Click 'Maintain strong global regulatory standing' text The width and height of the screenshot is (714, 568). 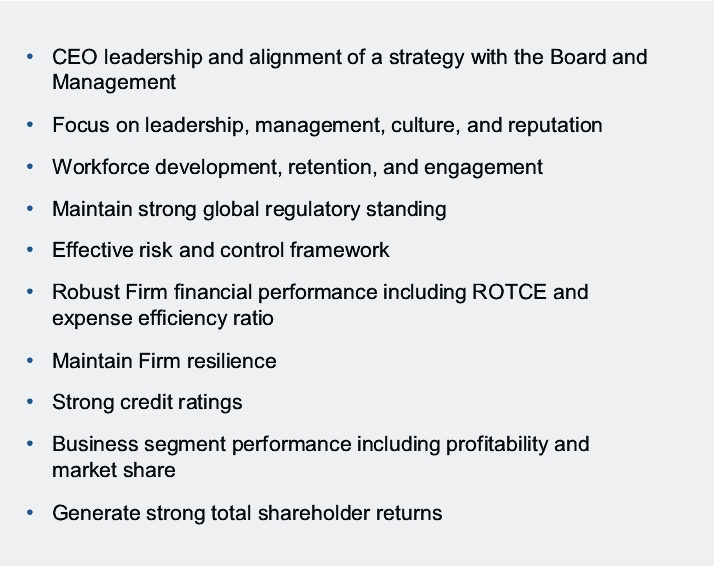(249, 209)
